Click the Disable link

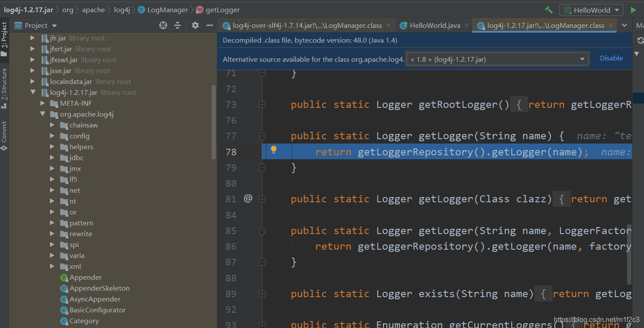[x=611, y=58]
